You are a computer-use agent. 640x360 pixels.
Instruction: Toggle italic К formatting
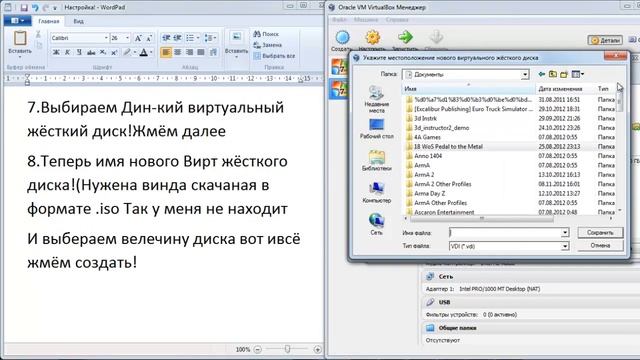[67, 52]
